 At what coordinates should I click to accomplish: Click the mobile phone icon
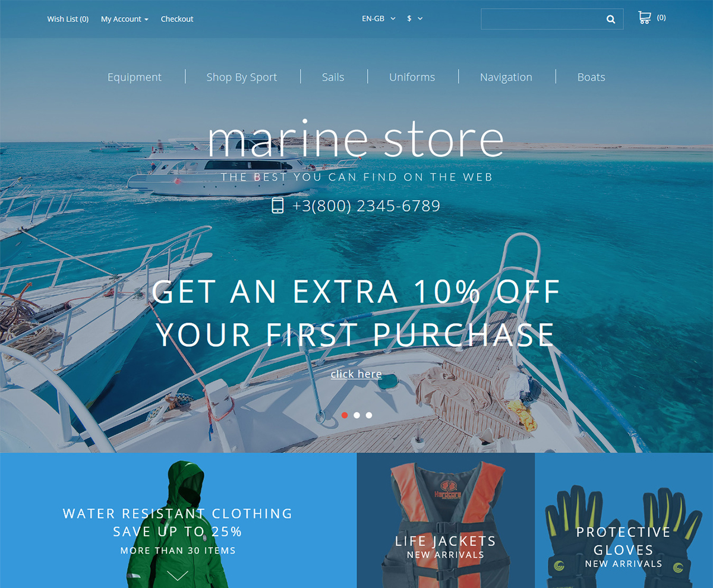click(277, 206)
